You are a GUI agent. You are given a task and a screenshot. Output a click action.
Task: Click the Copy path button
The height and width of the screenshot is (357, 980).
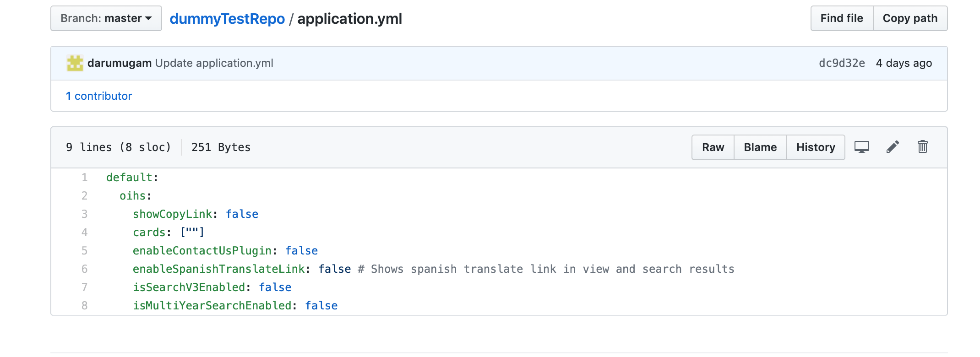[909, 18]
